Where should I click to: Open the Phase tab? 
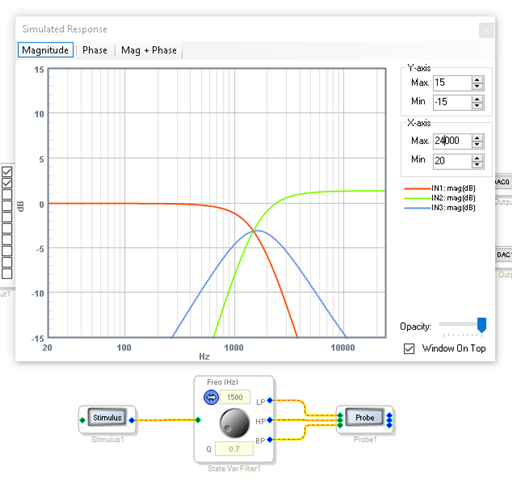click(95, 50)
